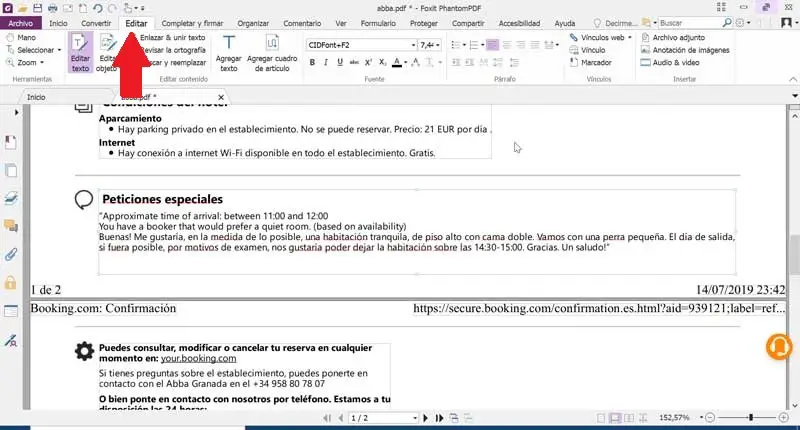
Task: Underline text with the U icon
Action: [x=340, y=62]
